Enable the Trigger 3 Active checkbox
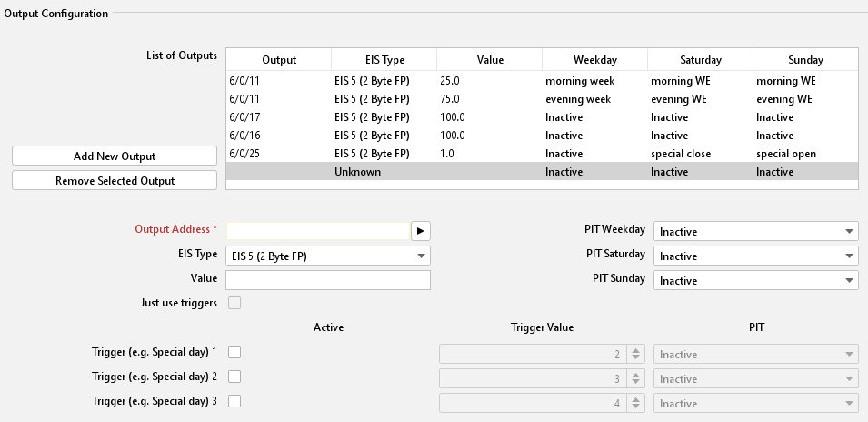868x422 pixels. (234, 401)
